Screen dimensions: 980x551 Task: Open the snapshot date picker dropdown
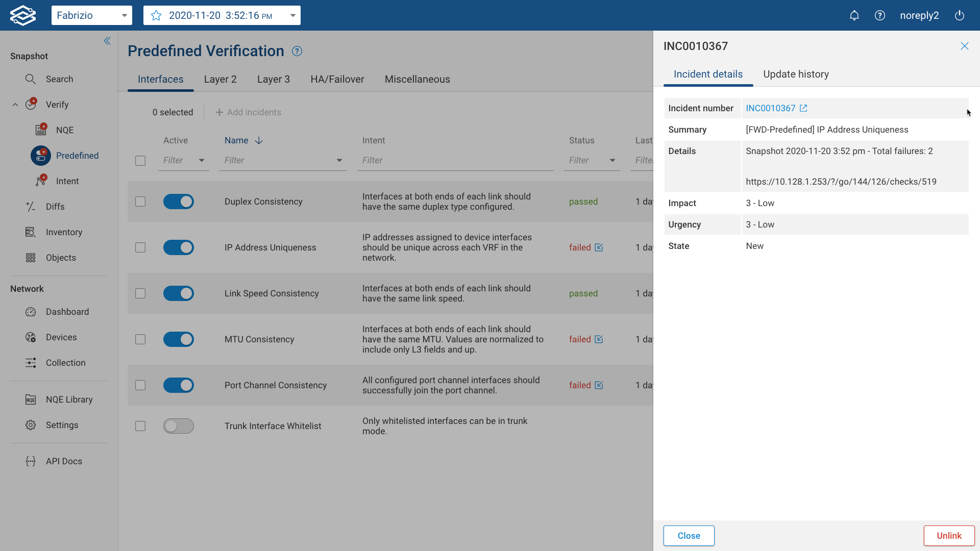(293, 15)
